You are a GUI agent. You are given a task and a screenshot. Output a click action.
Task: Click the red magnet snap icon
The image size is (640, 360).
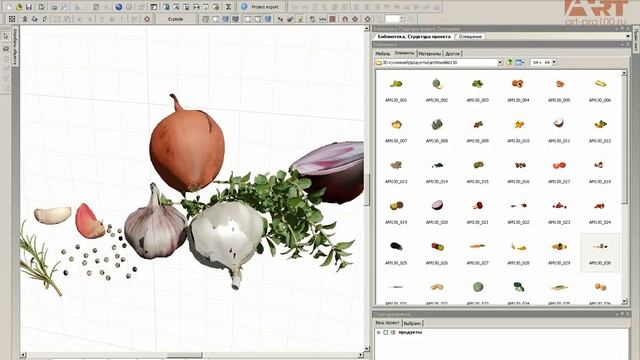click(x=345, y=19)
